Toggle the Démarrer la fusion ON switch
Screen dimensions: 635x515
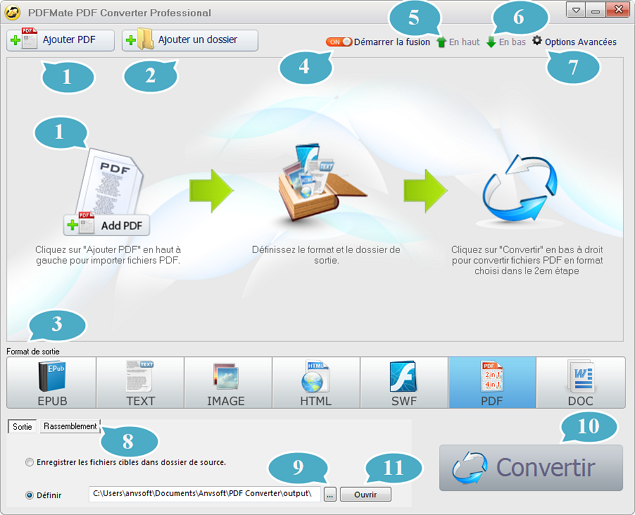click(339, 42)
